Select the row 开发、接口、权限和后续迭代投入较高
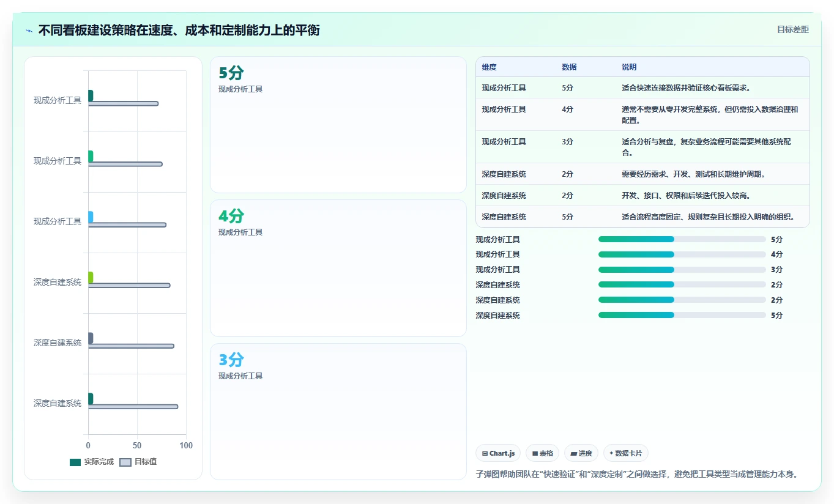 tap(642, 196)
